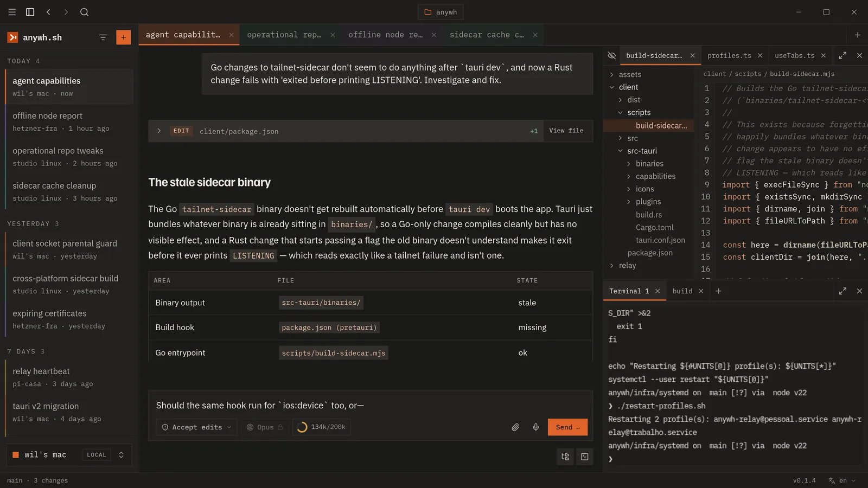This screenshot has width=868, height=488.
Task: Expand the binaries folder
Action: click(x=649, y=163)
